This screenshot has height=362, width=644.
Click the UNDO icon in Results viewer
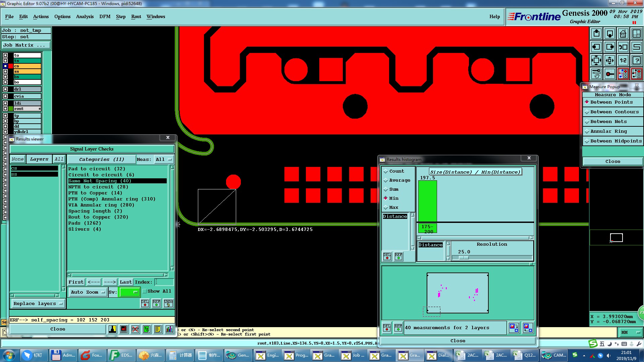coord(168,303)
